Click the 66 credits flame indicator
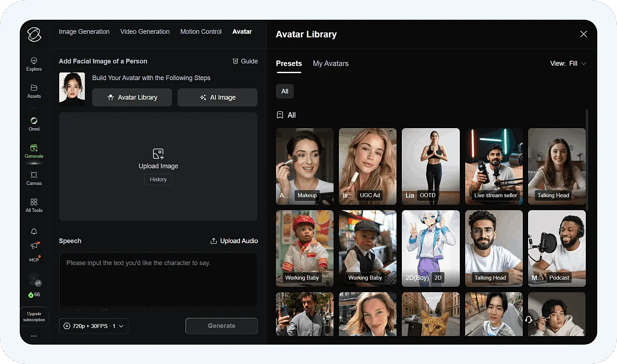The height and width of the screenshot is (364, 617). 34,295
